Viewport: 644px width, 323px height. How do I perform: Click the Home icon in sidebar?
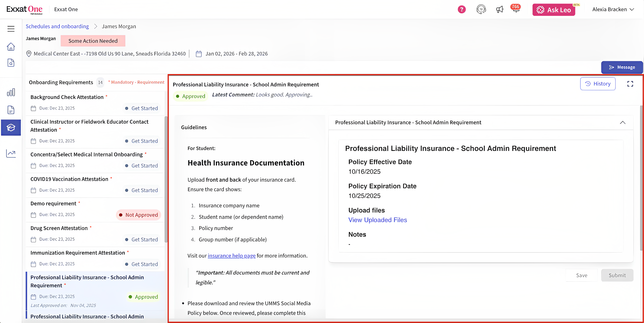pos(11,47)
